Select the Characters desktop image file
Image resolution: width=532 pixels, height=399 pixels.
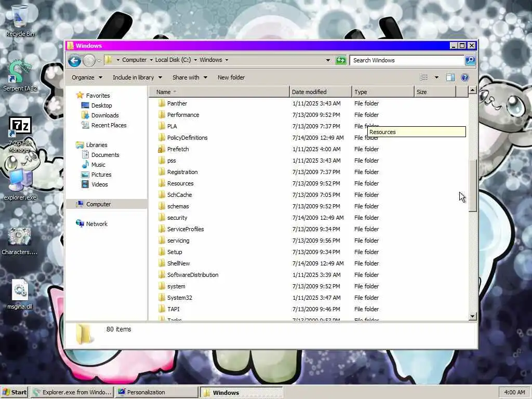tap(20, 240)
